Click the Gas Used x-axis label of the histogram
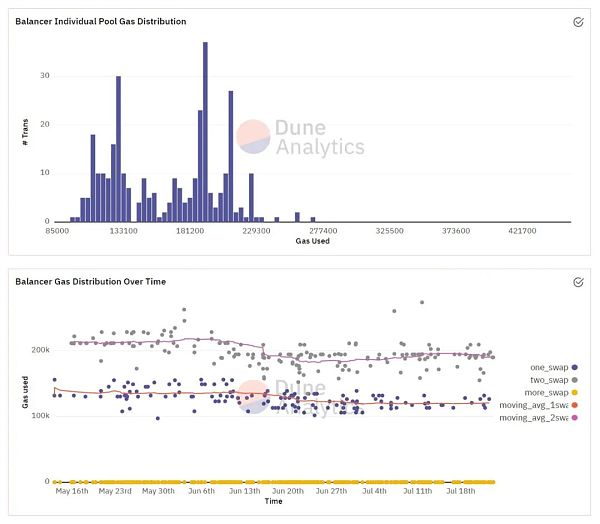 313,241
